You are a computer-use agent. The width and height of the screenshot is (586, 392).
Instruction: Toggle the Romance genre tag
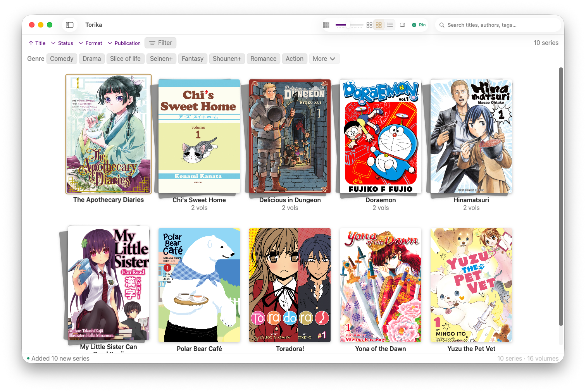pos(263,58)
